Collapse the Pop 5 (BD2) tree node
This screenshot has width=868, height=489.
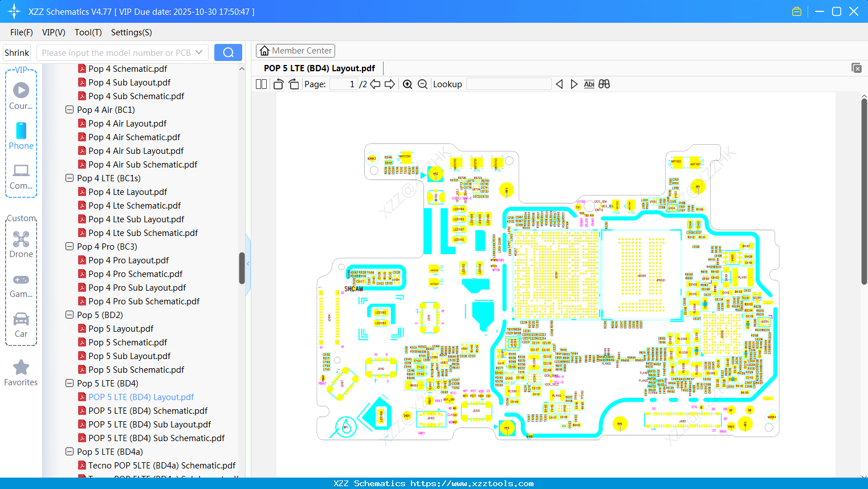(69, 315)
